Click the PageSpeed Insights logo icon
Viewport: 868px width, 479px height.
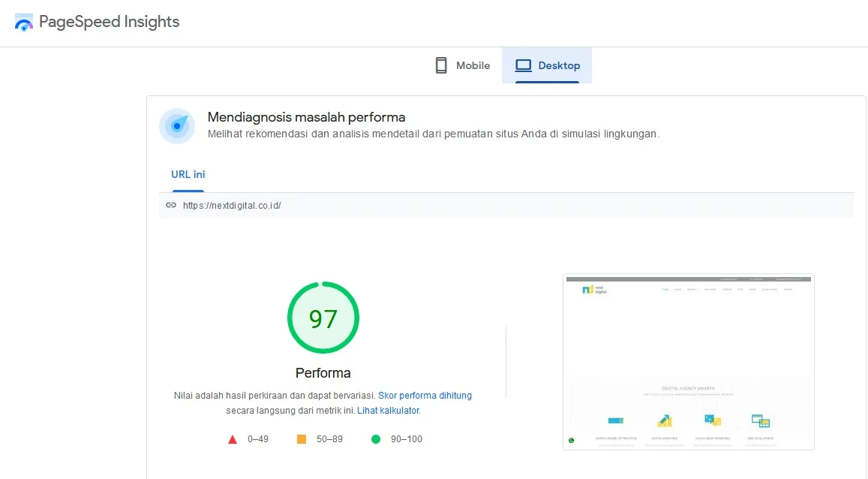tap(24, 23)
